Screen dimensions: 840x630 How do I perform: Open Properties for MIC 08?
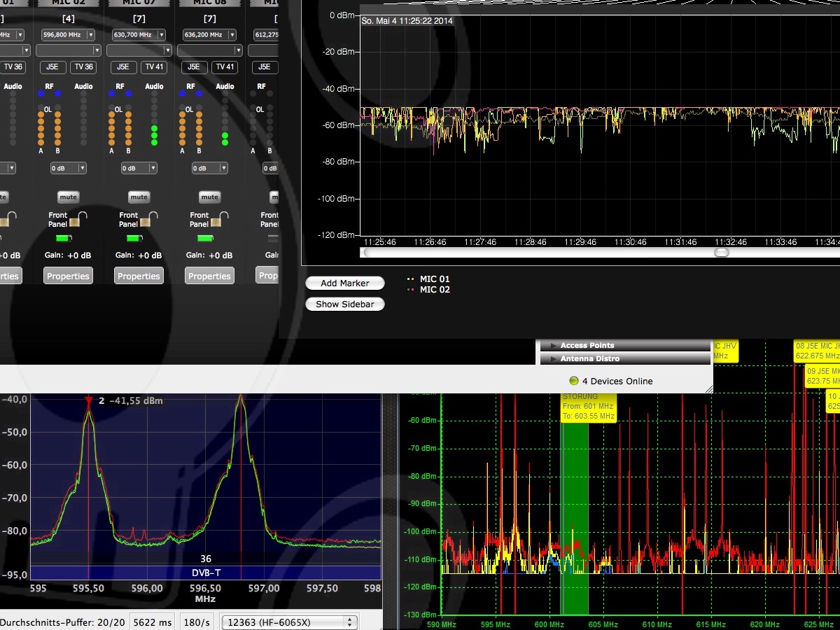(209, 276)
